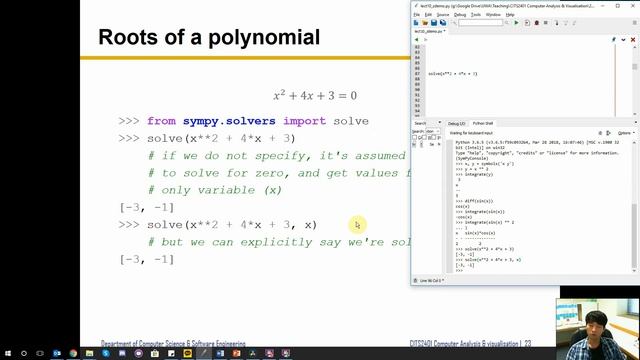Screen dimensions: 640x360
Task: Toggle the first checkbox in Search panel
Action: pos(415,137)
